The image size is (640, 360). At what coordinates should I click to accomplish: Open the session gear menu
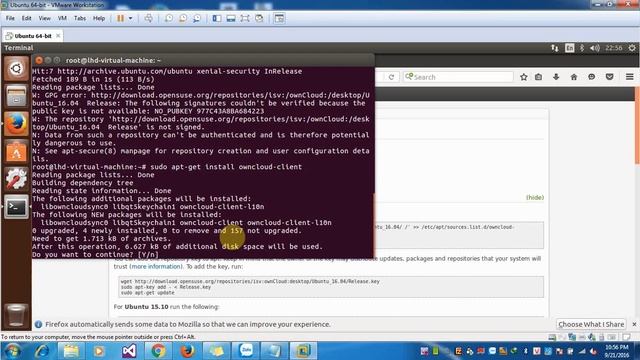pyautogui.click(x=632, y=48)
